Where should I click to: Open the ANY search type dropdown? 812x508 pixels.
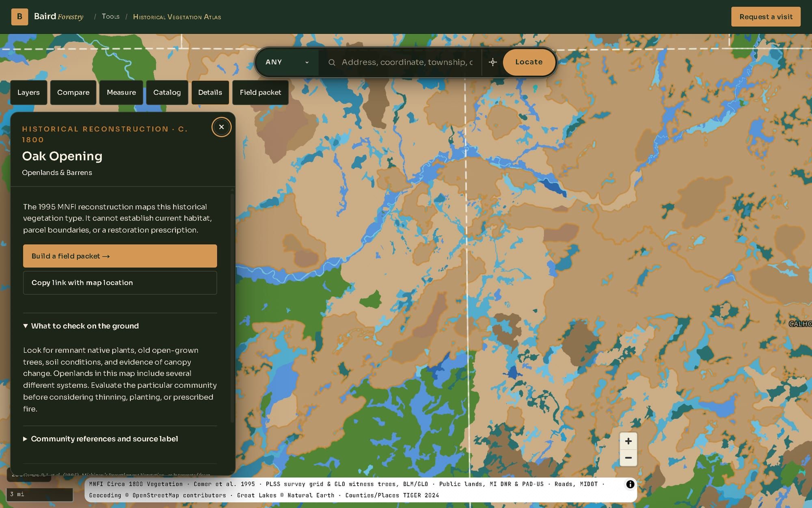287,62
